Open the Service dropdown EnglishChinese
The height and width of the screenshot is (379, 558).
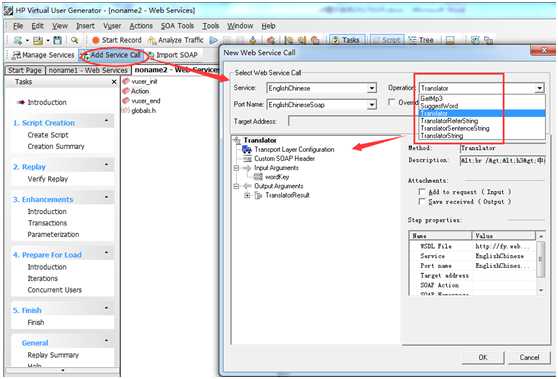coord(372,88)
